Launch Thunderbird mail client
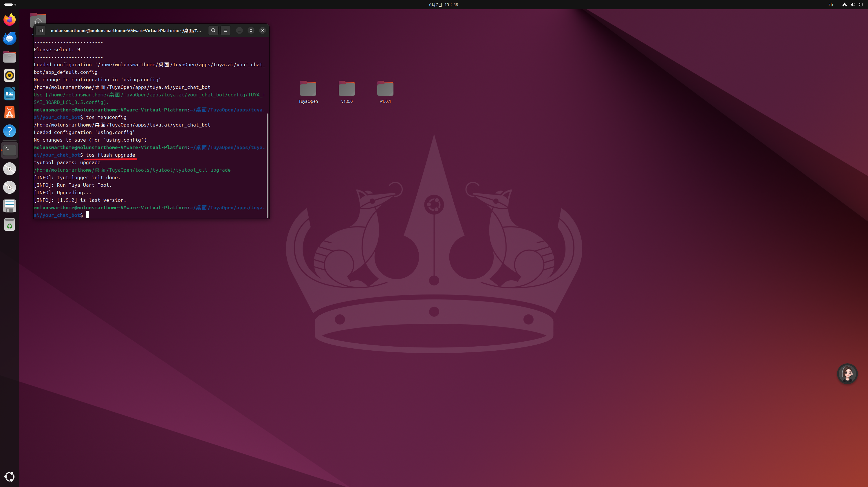 (x=10, y=39)
